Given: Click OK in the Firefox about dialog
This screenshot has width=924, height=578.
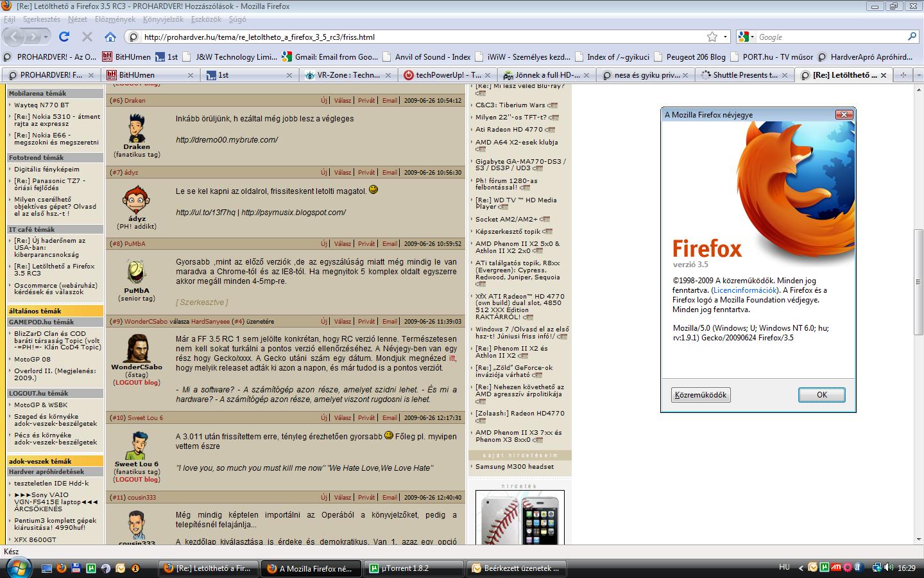Looking at the screenshot, I should (x=822, y=395).
